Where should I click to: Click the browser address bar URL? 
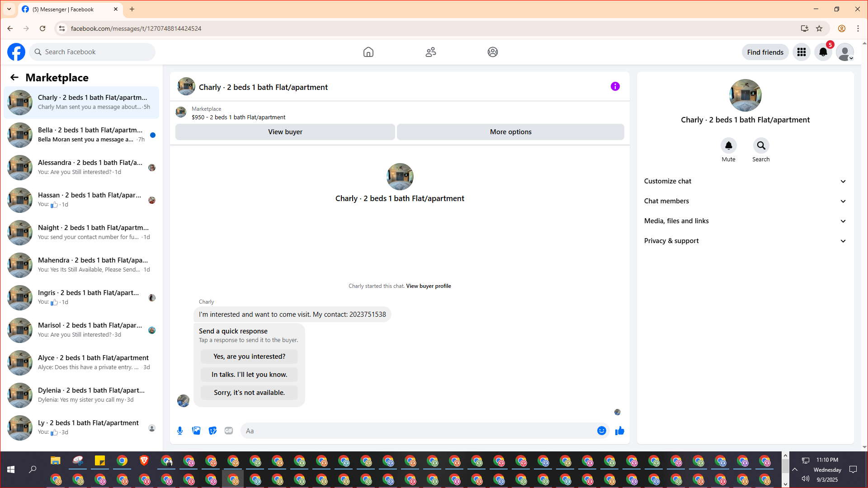pos(136,28)
